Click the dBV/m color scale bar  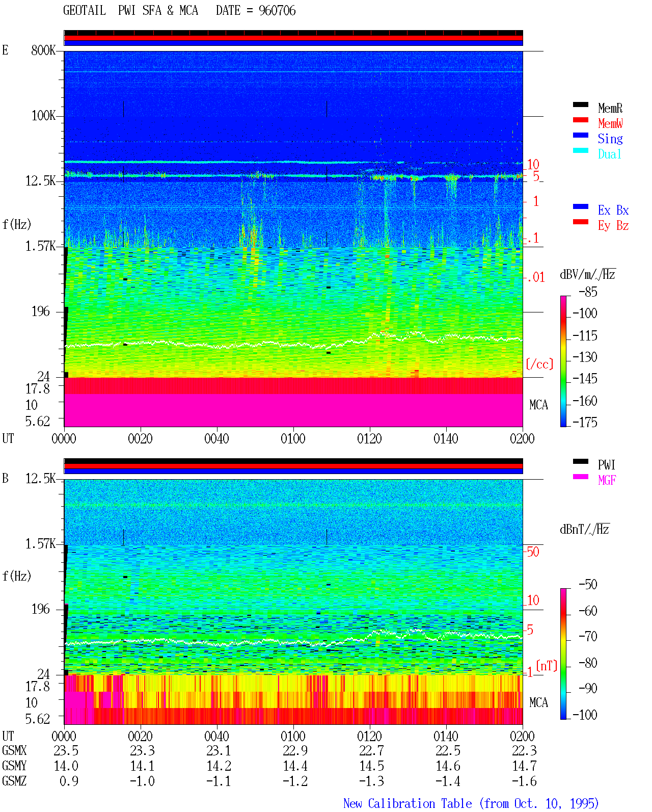[x=563, y=361]
